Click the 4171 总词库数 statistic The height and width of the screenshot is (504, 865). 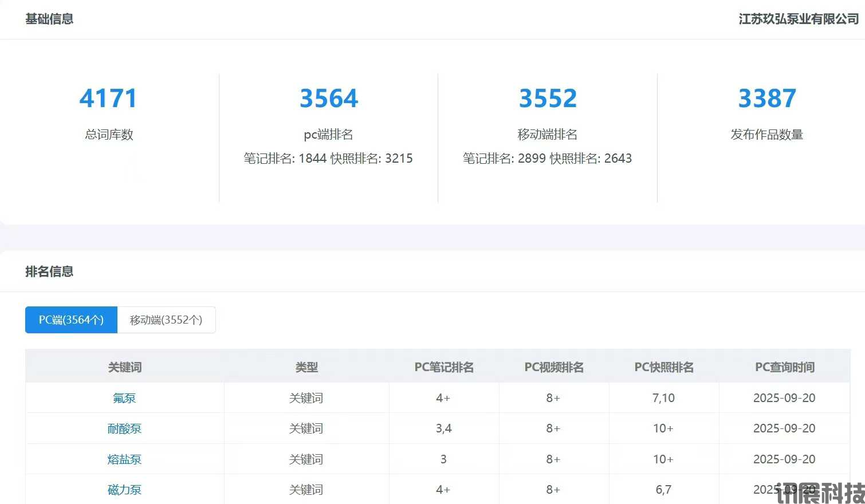109,99
